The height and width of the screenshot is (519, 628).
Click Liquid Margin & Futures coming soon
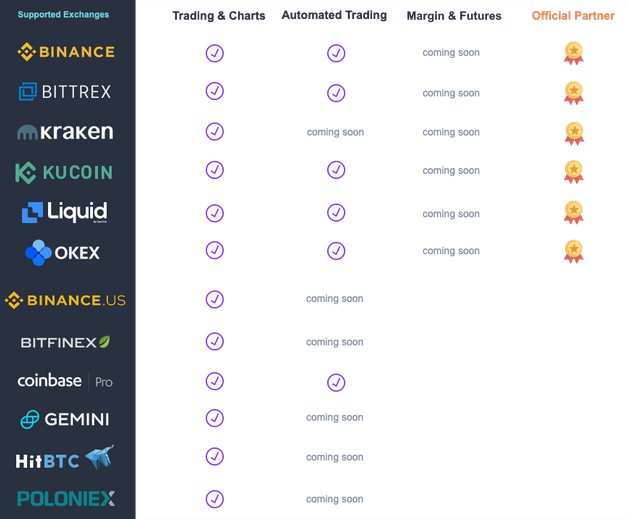tap(451, 214)
